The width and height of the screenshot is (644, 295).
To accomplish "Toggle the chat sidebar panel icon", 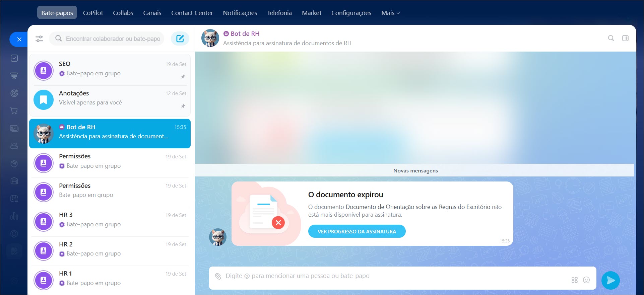I will pyautogui.click(x=625, y=38).
